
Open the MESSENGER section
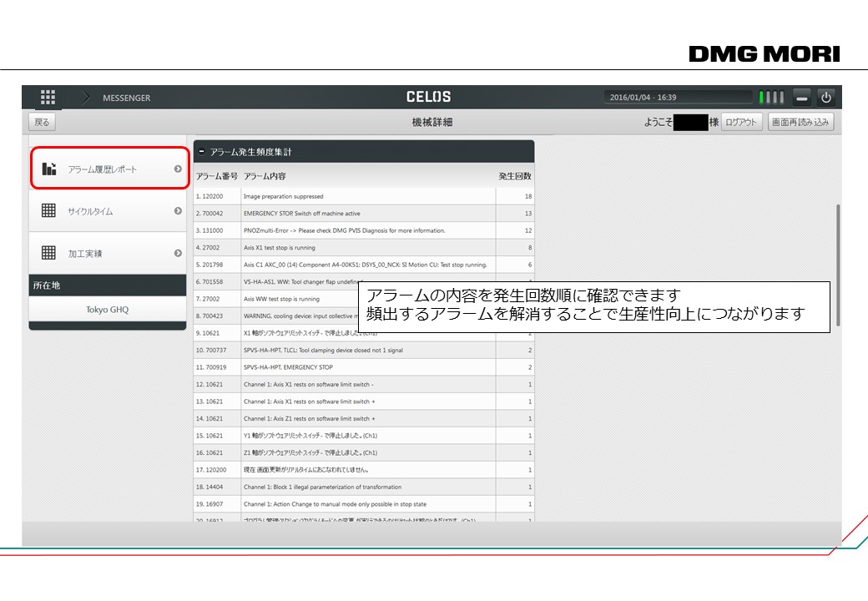click(x=126, y=98)
